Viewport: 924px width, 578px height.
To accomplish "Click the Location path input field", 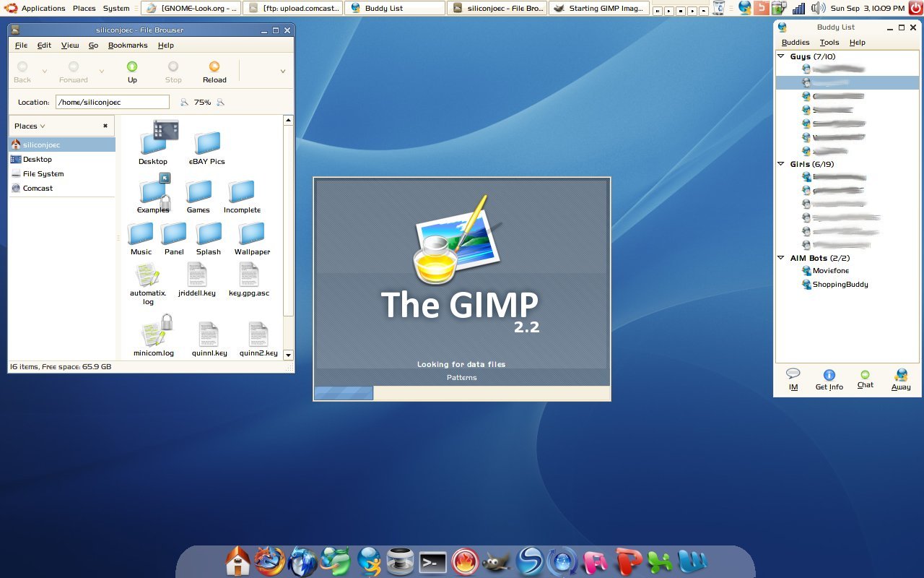I will [113, 103].
